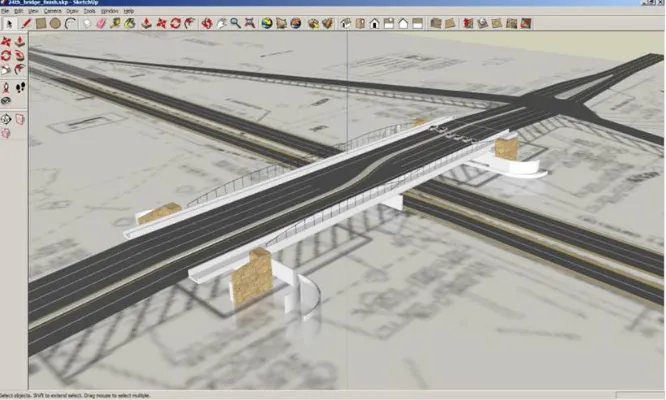The height and width of the screenshot is (400, 666).
Task: Switch to Back view house icon
Action: (x=404, y=24)
